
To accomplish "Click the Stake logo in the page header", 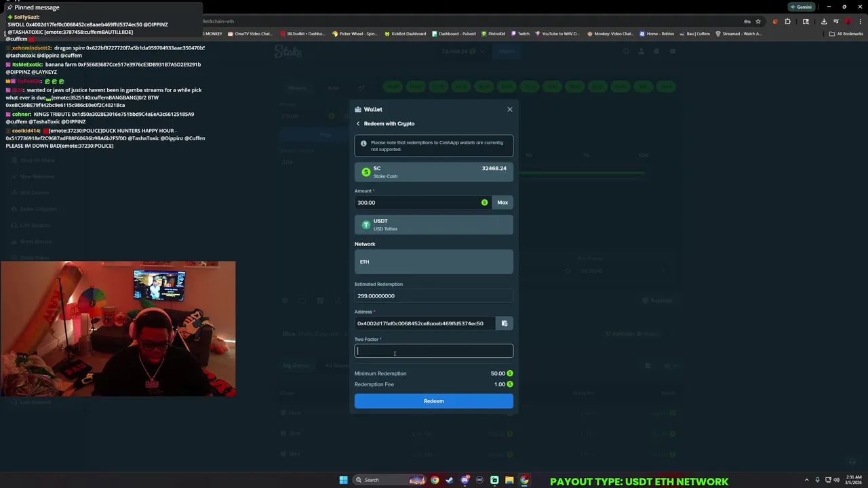I will (x=288, y=52).
